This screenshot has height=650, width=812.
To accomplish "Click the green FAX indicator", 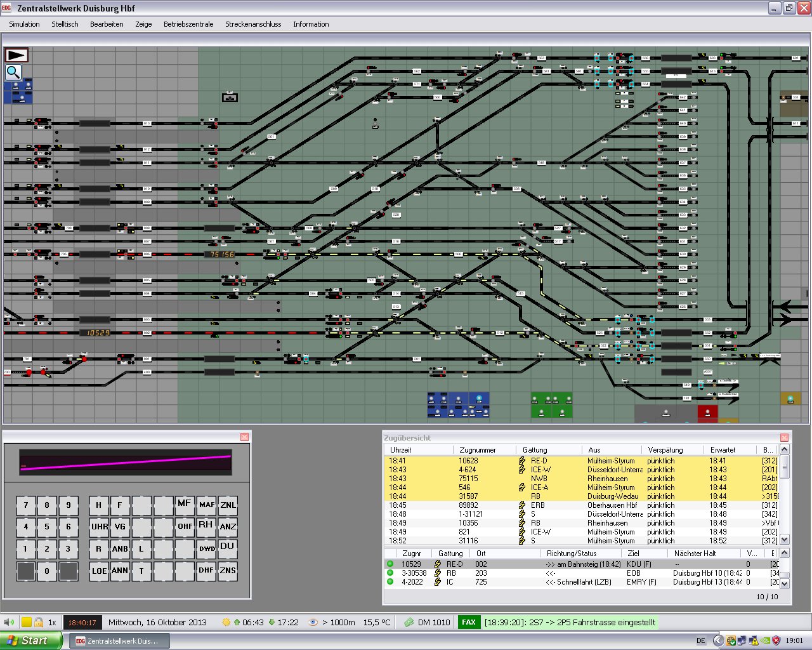I will [468, 622].
